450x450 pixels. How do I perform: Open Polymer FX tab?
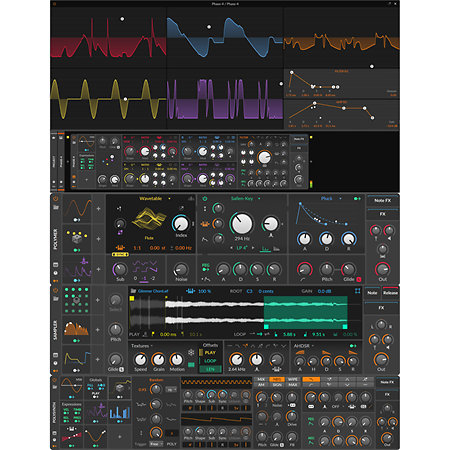[382, 214]
